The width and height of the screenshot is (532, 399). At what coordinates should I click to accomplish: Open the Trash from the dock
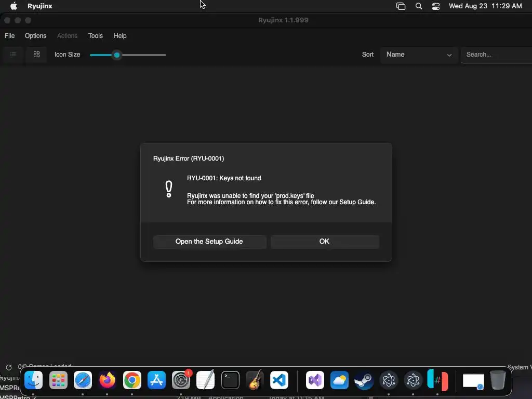498,380
